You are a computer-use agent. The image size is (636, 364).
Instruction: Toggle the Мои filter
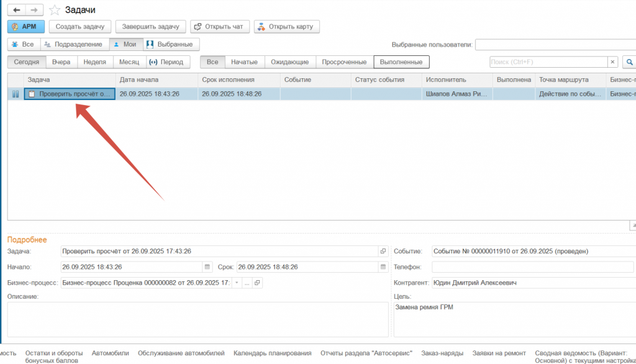(x=125, y=44)
